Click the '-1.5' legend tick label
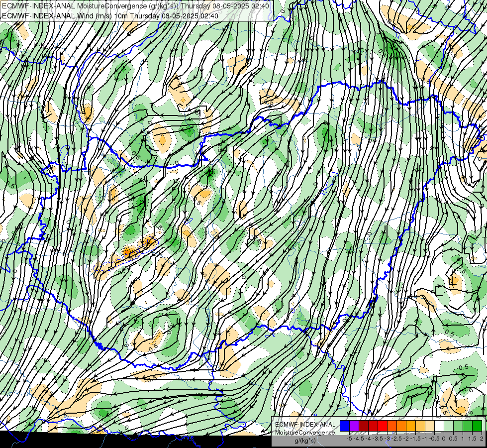 click(x=415, y=439)
